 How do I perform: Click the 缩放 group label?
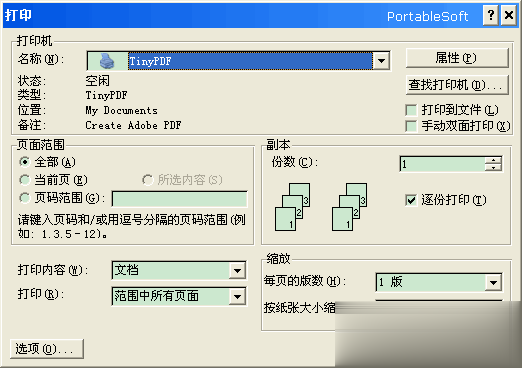[278, 259]
